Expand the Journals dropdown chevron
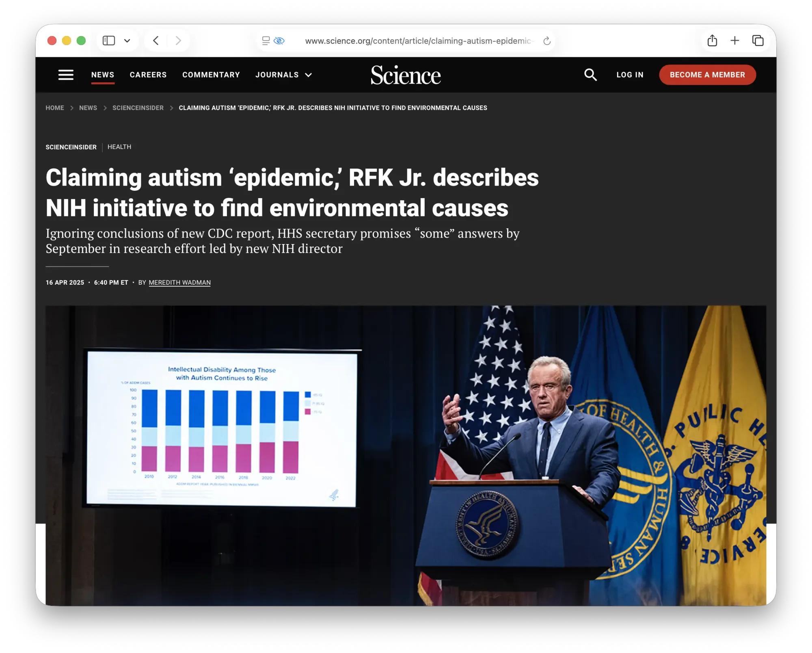This screenshot has width=812, height=653. pos(309,75)
